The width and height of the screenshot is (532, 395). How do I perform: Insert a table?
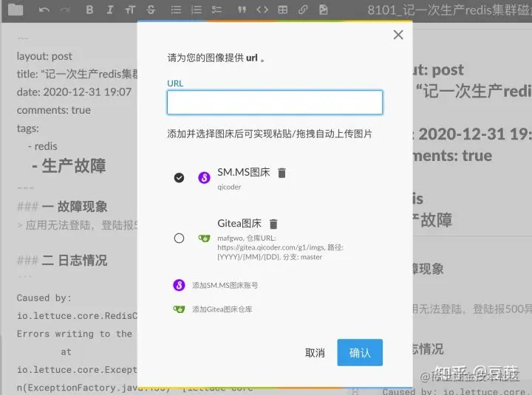pos(282,10)
